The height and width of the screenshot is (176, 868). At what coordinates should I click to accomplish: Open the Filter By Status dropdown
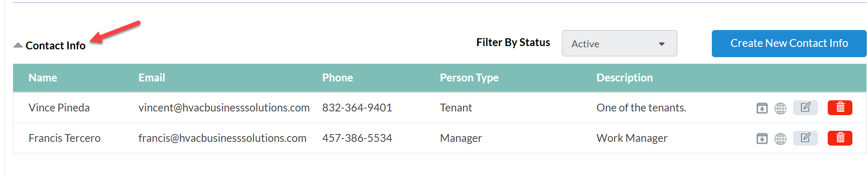tap(619, 43)
